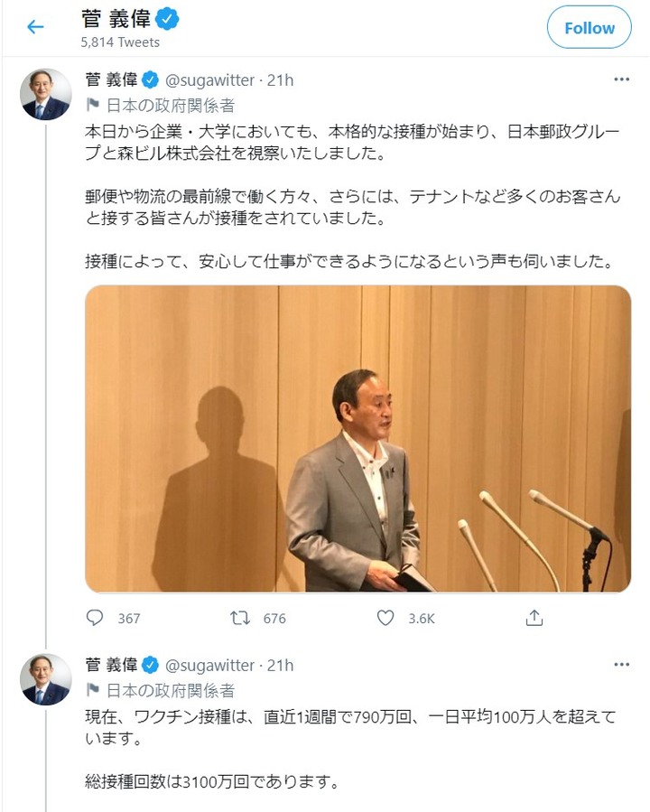The image size is (650, 812).
Task: Open first tweet's 21h timestamp
Action: pyautogui.click(x=281, y=80)
